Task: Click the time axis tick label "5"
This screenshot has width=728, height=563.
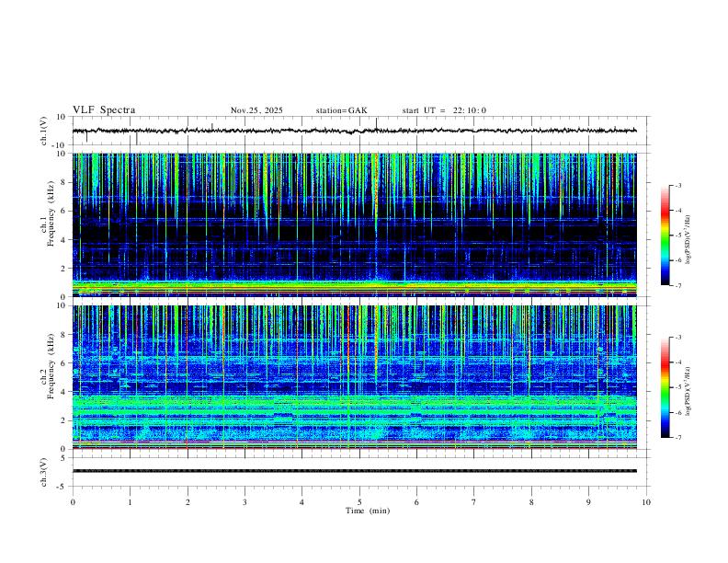Action: [x=359, y=502]
